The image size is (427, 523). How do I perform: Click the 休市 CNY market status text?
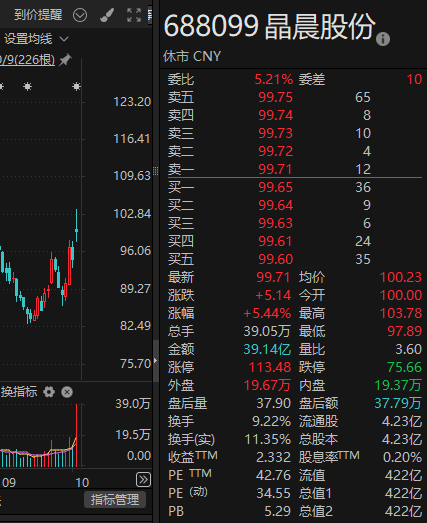(192, 56)
